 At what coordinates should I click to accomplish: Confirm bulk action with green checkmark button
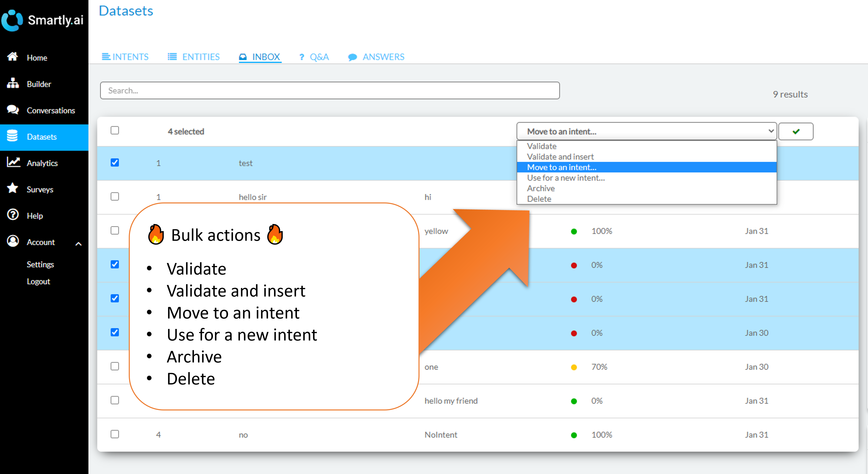tap(796, 131)
